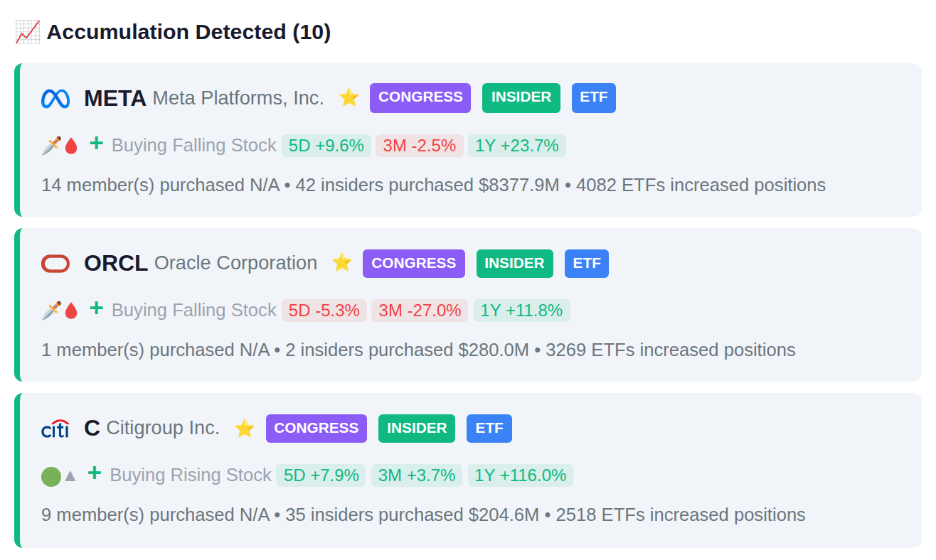
Task: Click Buying Rising Stock label on Citigroup
Action: pyautogui.click(x=191, y=475)
